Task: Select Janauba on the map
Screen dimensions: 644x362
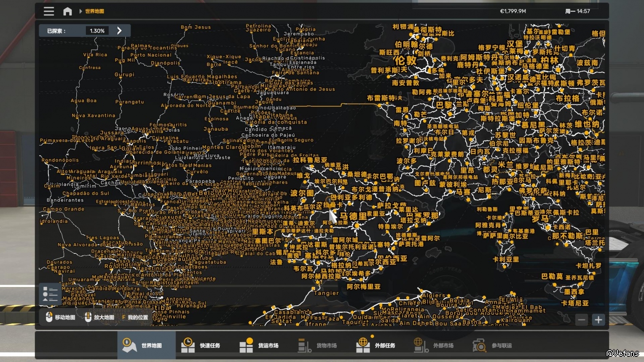Action: (x=216, y=129)
